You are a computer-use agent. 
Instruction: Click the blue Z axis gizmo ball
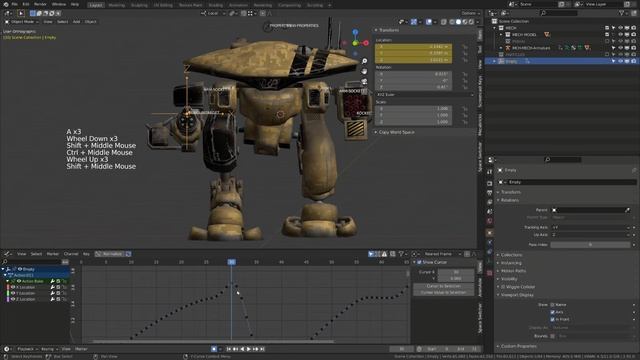(x=355, y=32)
